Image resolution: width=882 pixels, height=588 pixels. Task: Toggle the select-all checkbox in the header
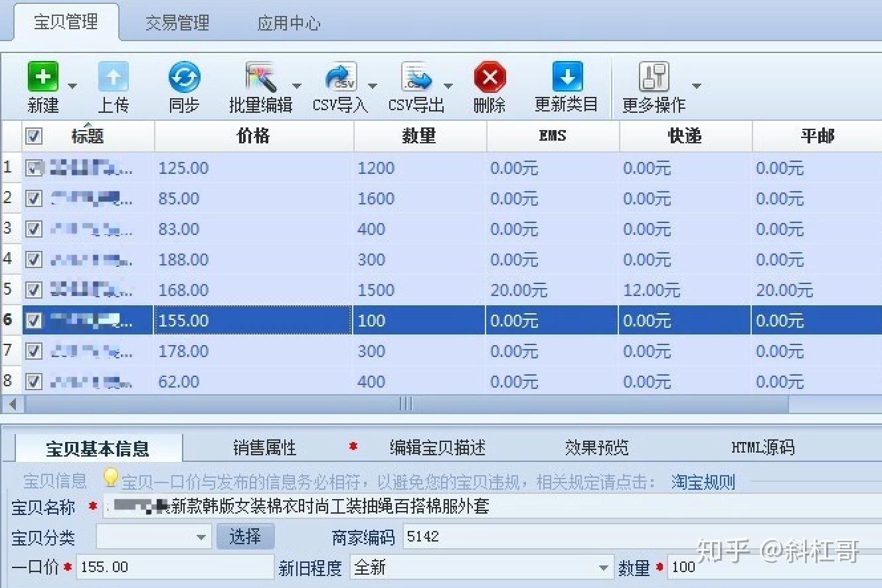coord(34,136)
